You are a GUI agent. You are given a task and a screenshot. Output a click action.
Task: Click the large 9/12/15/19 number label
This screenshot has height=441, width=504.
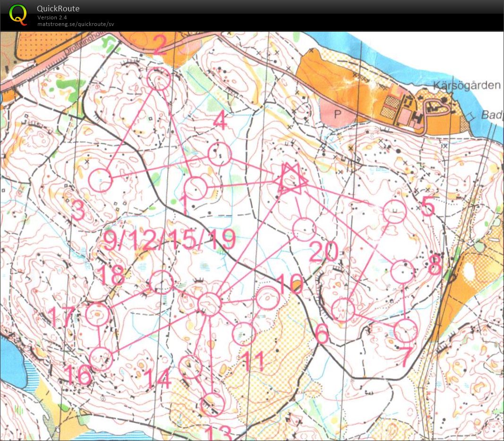[x=169, y=241]
